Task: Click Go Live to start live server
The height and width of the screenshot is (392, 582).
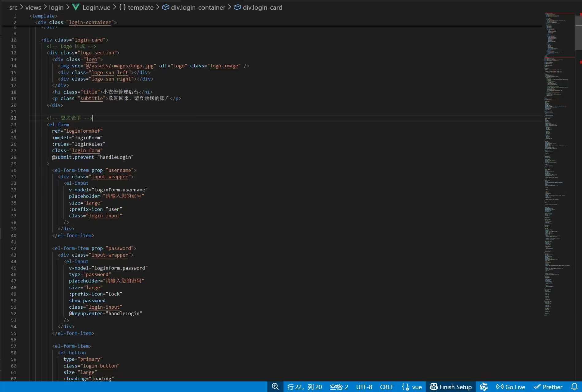Action: (x=511, y=387)
